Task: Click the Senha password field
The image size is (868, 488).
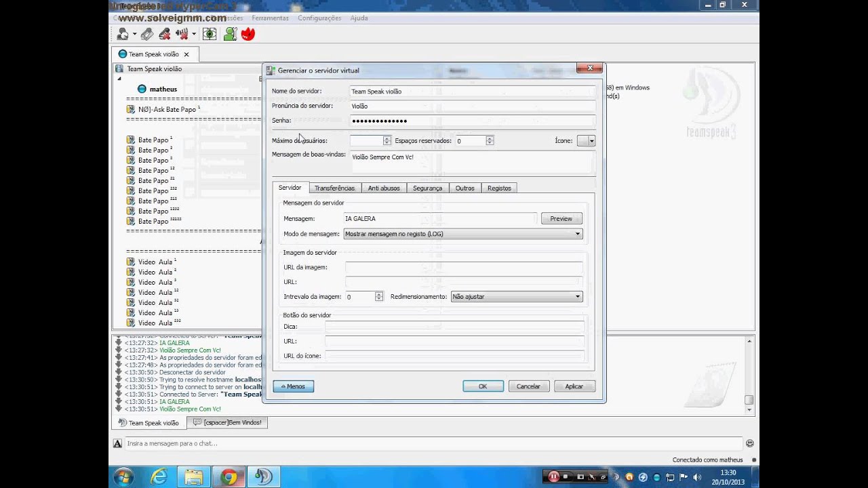Action: pos(473,121)
